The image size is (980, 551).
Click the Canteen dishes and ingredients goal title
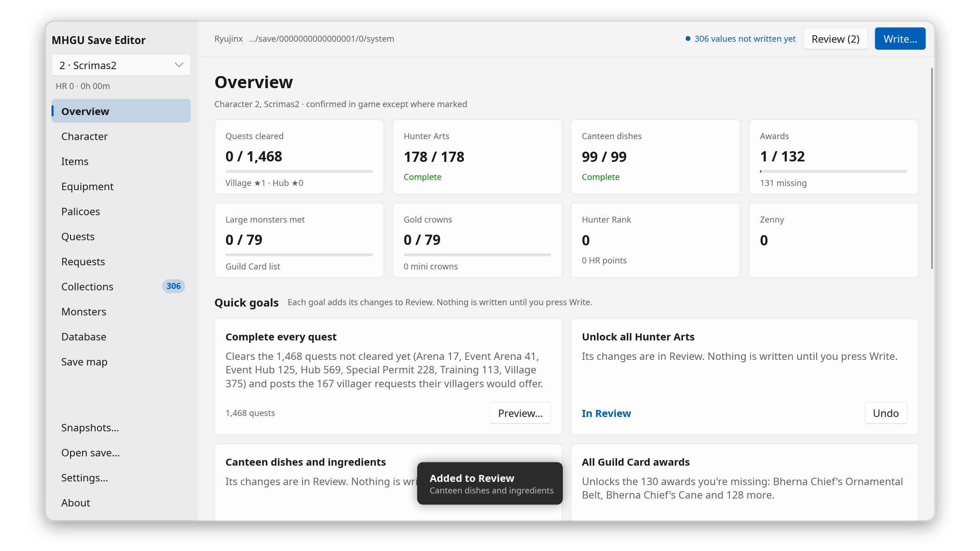[305, 462]
